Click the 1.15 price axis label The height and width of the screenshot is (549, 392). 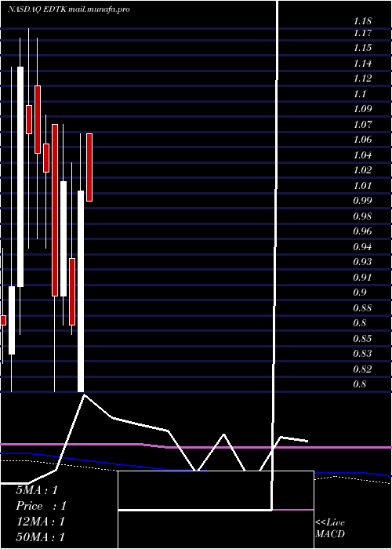point(362,48)
